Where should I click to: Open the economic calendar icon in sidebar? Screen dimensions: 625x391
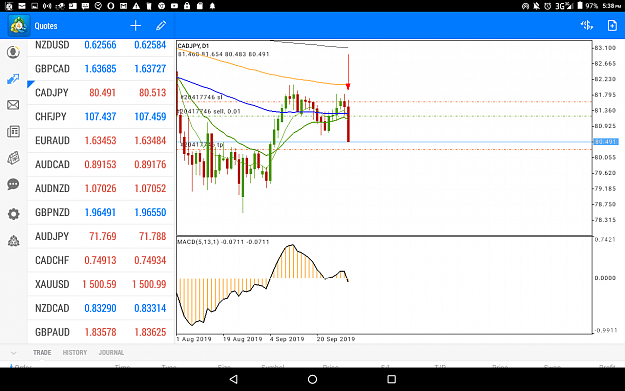13,158
